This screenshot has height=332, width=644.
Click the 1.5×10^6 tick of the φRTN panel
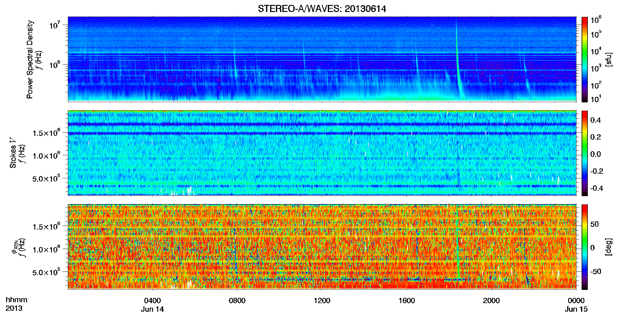(x=46, y=226)
